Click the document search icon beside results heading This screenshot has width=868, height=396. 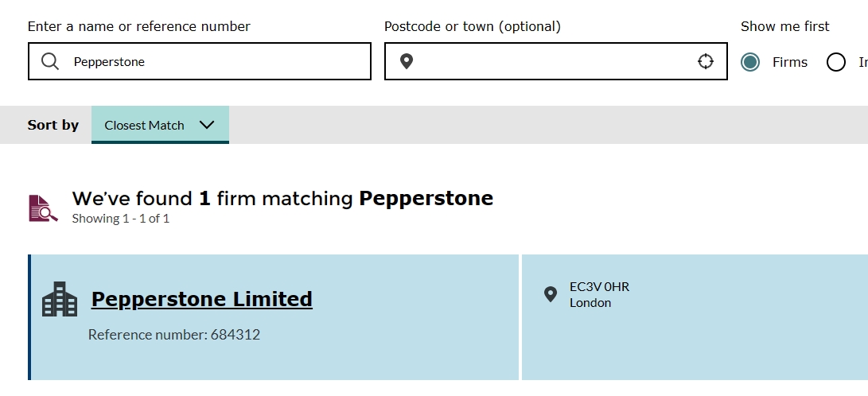click(x=44, y=208)
